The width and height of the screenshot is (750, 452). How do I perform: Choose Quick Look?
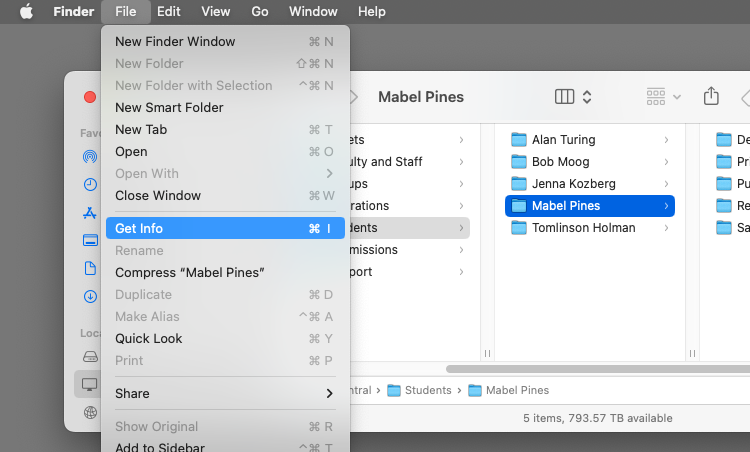225,339
